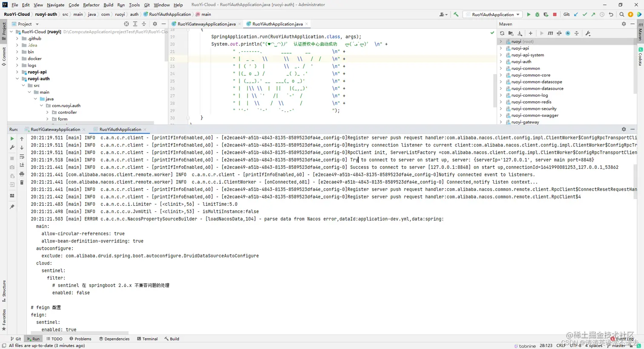Expand ruoyi-gateway in the Maven panel
The width and height of the screenshot is (644, 349).
tap(501, 122)
